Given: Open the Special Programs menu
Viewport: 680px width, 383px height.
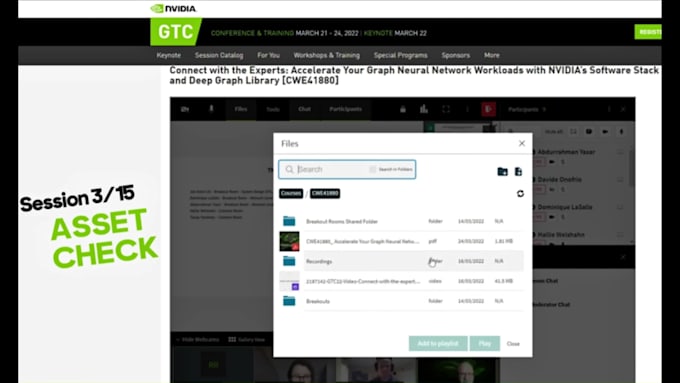Looking at the screenshot, I should (x=401, y=55).
